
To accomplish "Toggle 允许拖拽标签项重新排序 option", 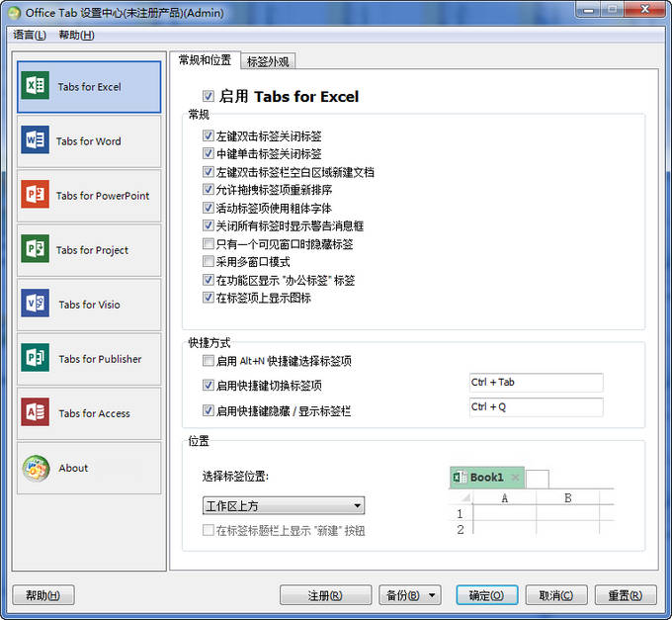I will (x=209, y=190).
